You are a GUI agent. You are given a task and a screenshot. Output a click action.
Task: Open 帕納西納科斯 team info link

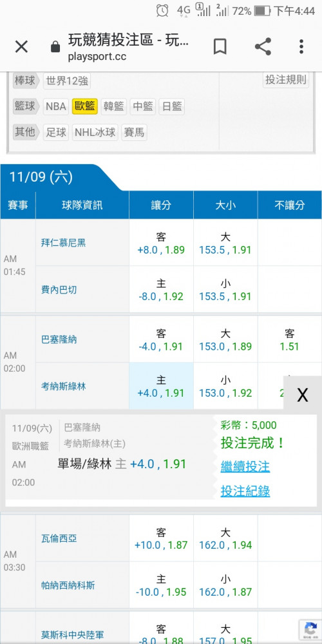[68, 585]
